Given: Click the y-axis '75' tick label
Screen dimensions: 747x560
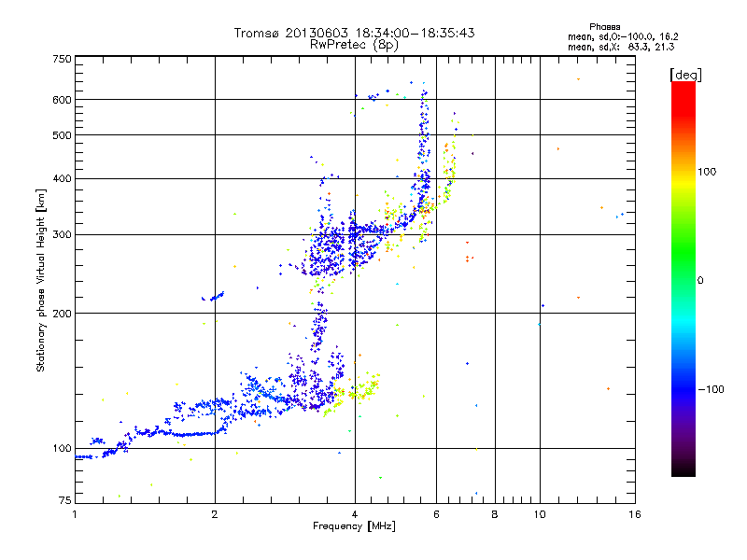Looking at the screenshot, I should click(65, 500).
